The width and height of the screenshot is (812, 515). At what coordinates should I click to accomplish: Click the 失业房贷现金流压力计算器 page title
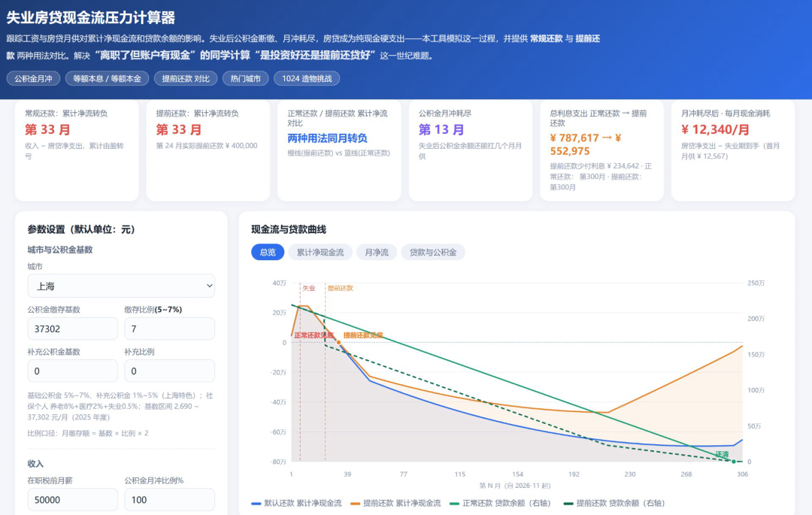pyautogui.click(x=91, y=17)
